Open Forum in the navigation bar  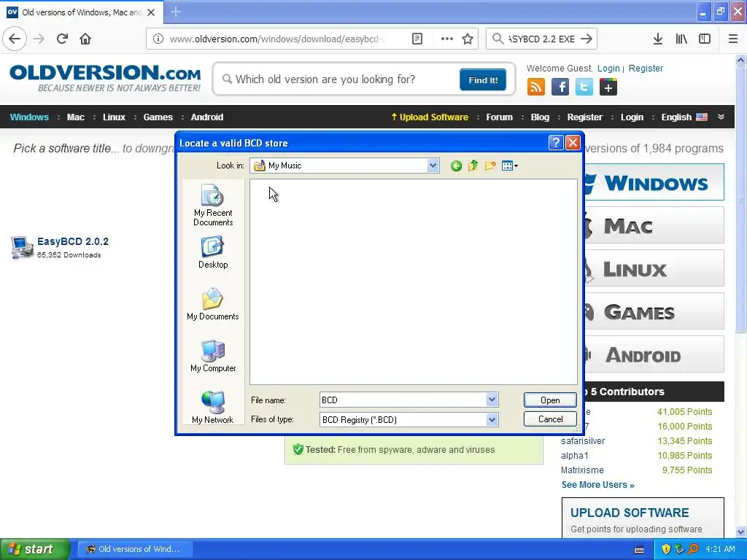click(499, 117)
